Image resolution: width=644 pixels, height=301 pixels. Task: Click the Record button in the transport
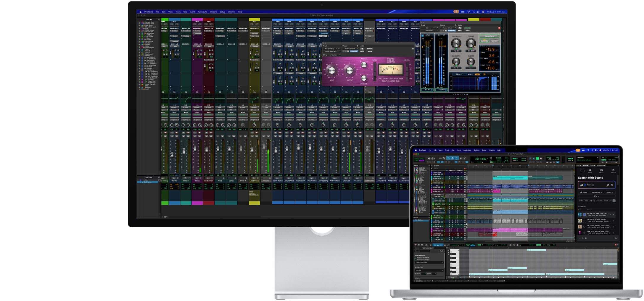point(541,158)
